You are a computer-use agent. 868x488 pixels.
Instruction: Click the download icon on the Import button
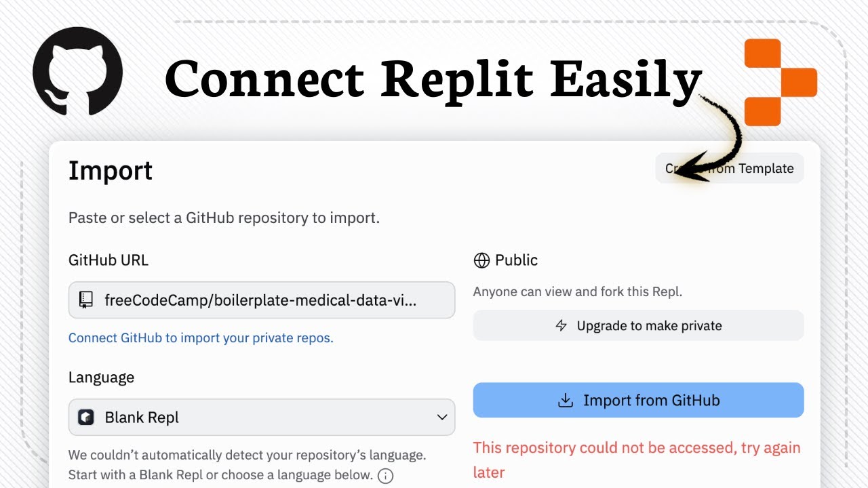click(x=565, y=401)
